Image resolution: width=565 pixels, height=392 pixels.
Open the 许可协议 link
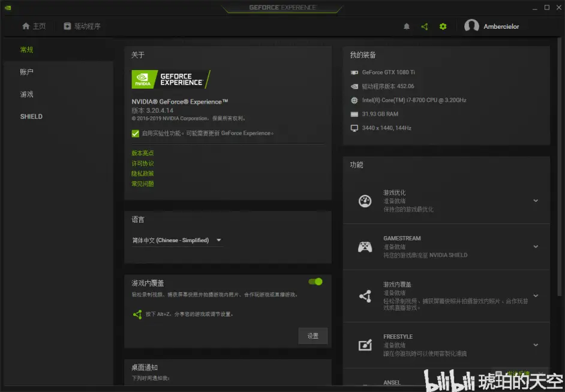(143, 164)
